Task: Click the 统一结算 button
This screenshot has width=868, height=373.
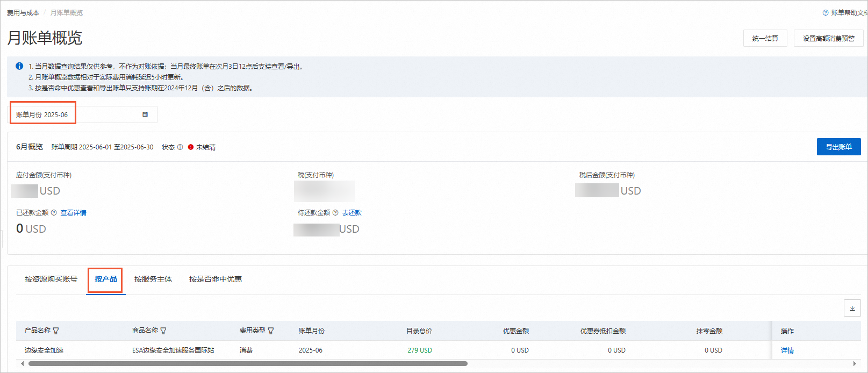Action: [765, 38]
